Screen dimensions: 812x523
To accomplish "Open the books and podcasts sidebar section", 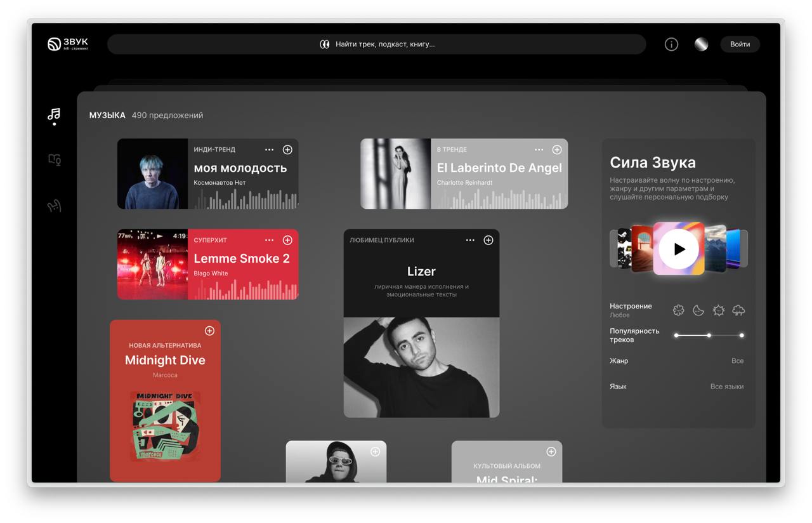I will tap(55, 160).
